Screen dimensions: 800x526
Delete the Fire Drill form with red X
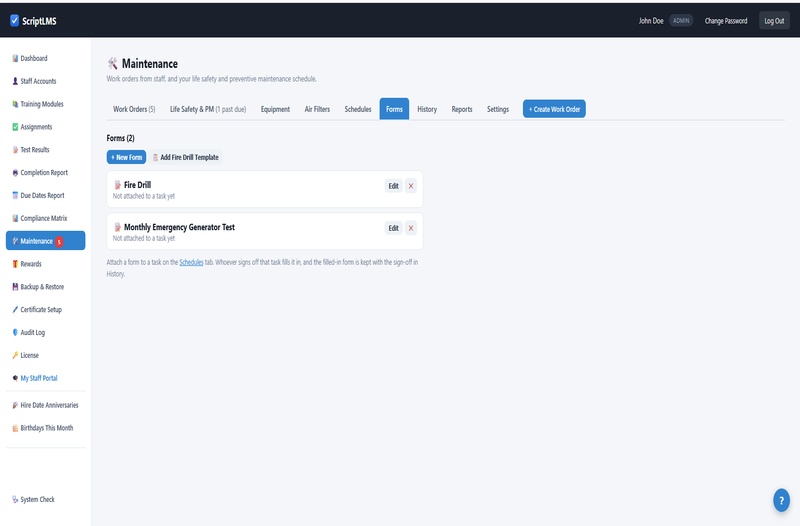click(x=411, y=186)
